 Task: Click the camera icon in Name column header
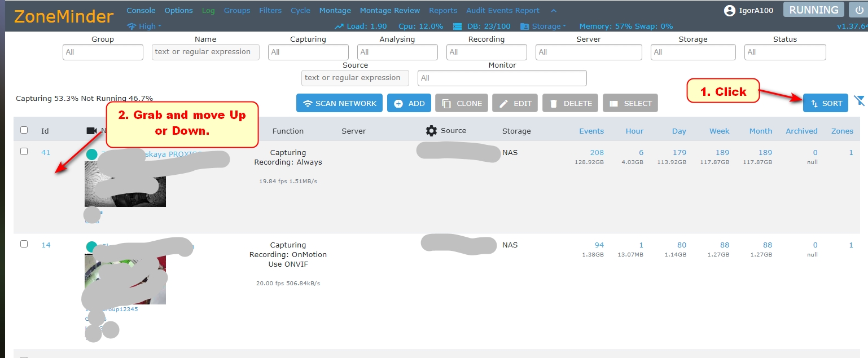click(x=91, y=131)
